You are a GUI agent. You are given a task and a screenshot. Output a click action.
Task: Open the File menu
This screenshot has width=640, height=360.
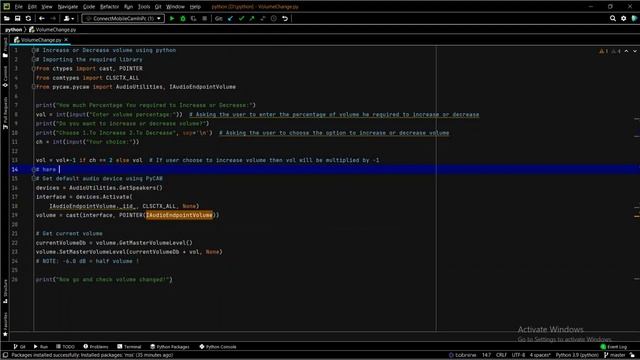click(x=19, y=7)
